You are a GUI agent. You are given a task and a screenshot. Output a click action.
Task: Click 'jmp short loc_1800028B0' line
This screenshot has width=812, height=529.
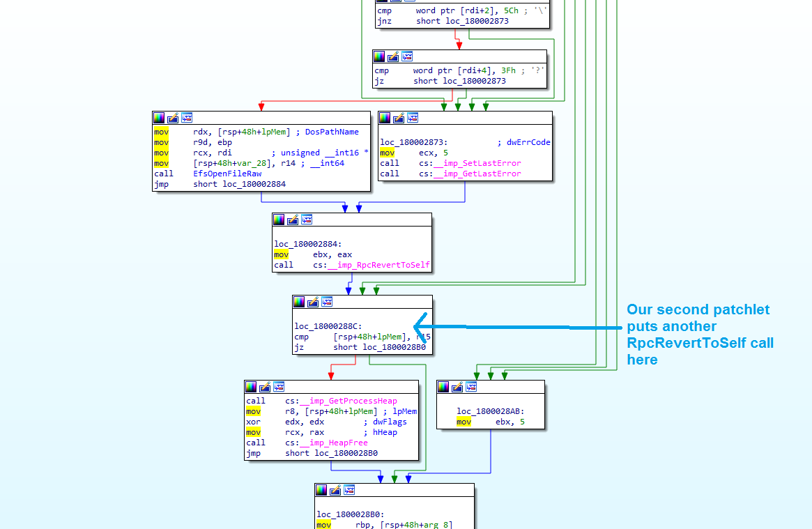312,453
